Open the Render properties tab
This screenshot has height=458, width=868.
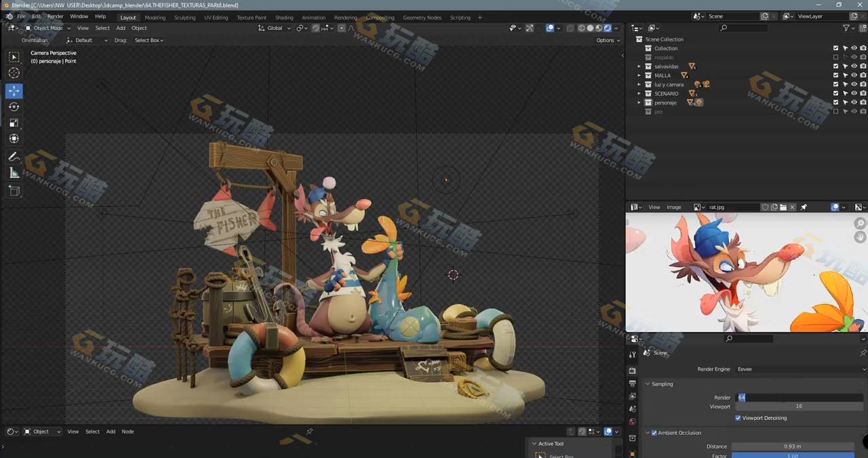[632, 370]
